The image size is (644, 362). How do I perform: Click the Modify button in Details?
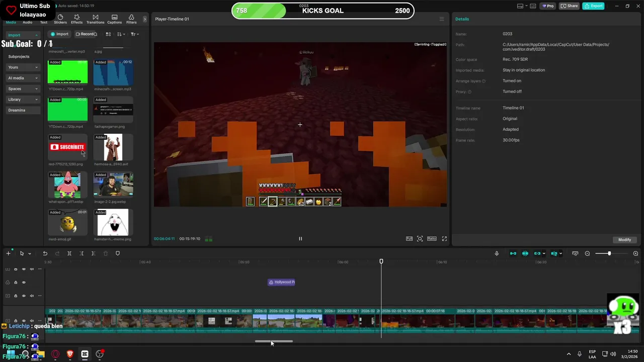[x=624, y=240]
